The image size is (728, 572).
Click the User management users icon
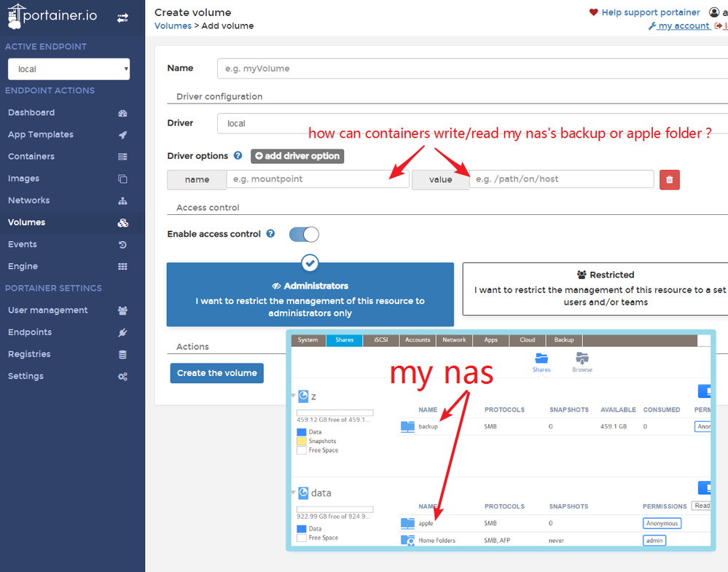click(x=122, y=310)
